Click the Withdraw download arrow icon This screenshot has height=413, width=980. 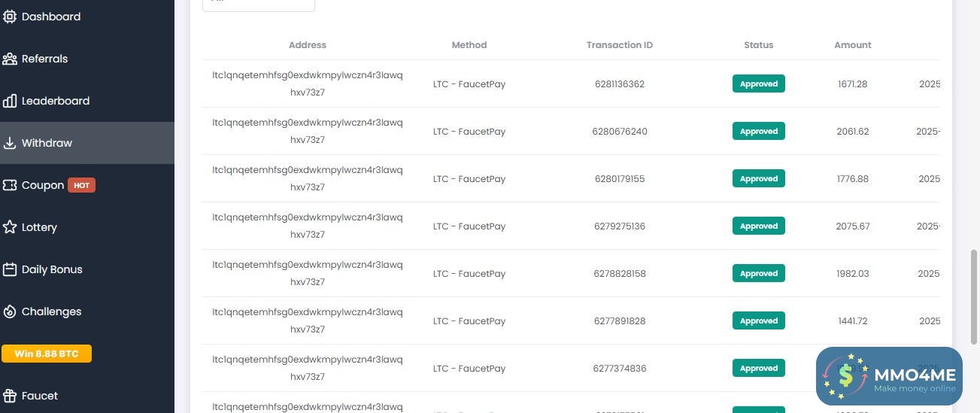[10, 143]
